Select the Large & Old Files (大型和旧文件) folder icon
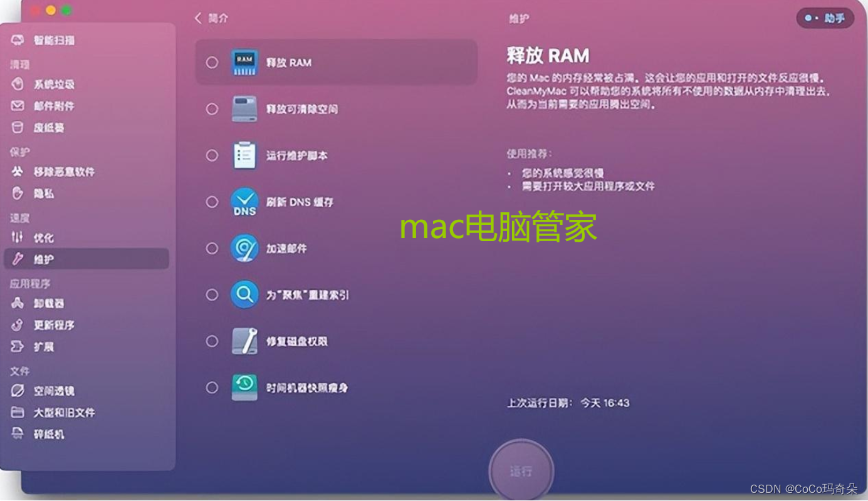Viewport: 868px width, 501px height. coord(18,412)
